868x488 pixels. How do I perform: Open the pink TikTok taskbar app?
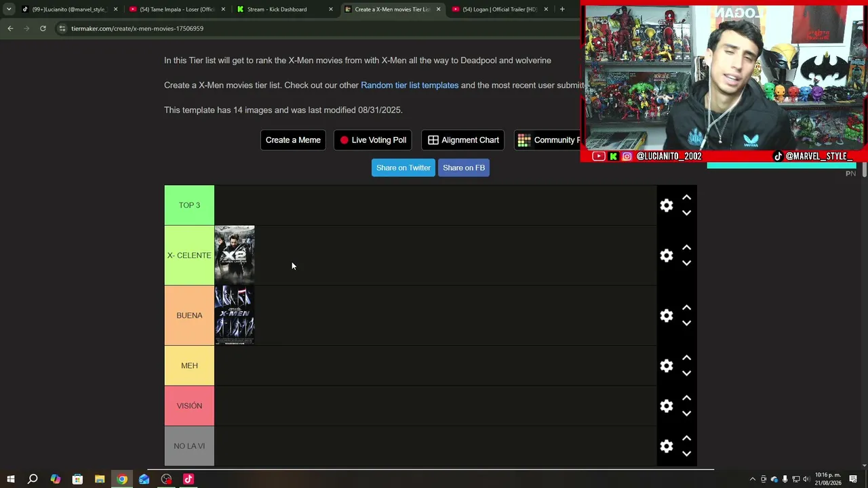pyautogui.click(x=189, y=479)
